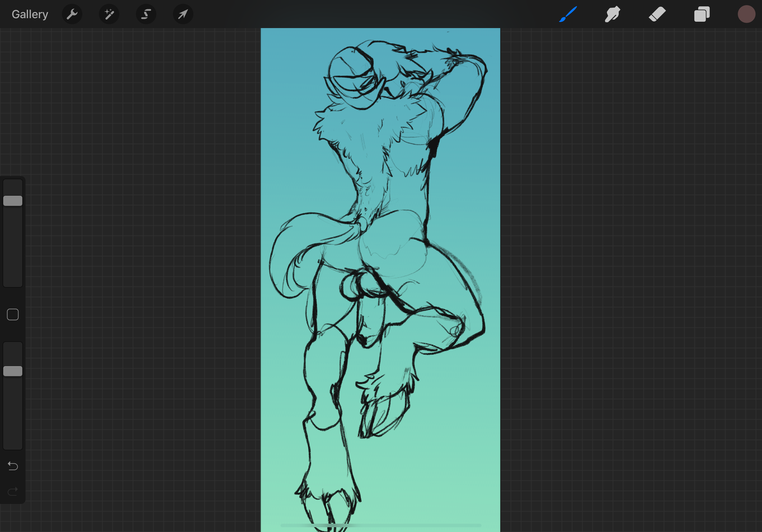
Task: Open the Adjustments magic wand menu
Action: click(109, 14)
